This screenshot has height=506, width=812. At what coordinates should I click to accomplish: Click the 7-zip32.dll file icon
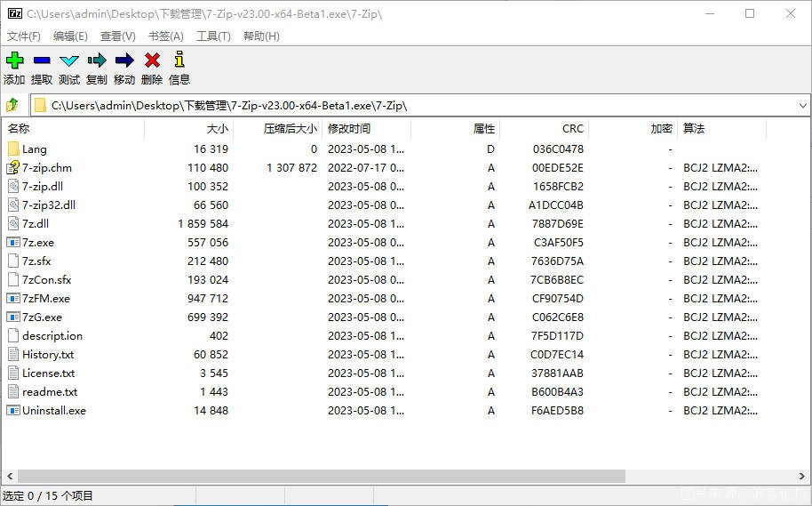point(13,205)
